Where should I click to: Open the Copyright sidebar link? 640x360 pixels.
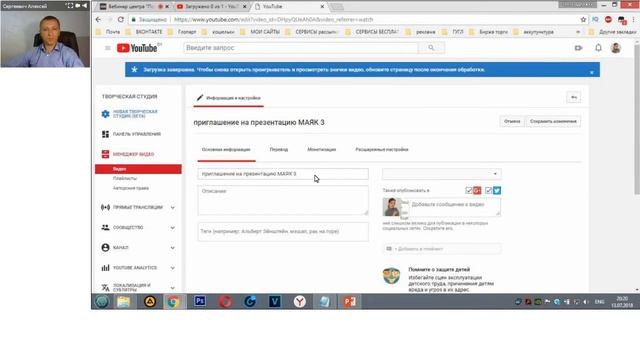pyautogui.click(x=131, y=188)
